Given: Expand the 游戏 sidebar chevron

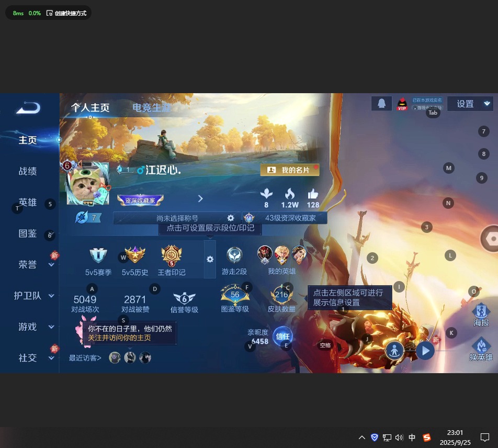Looking at the screenshot, I should coord(51,327).
